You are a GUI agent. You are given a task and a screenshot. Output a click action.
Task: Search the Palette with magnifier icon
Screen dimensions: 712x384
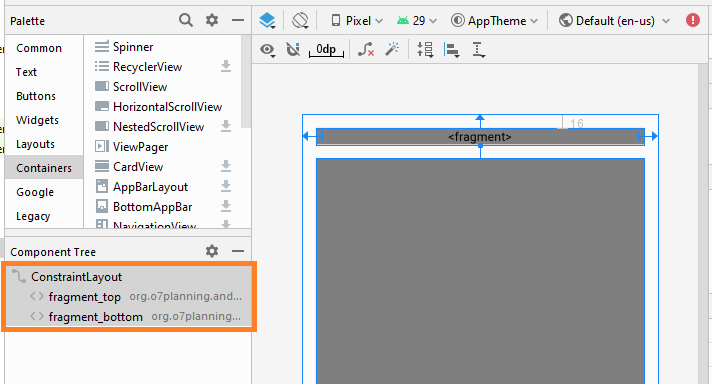185,20
